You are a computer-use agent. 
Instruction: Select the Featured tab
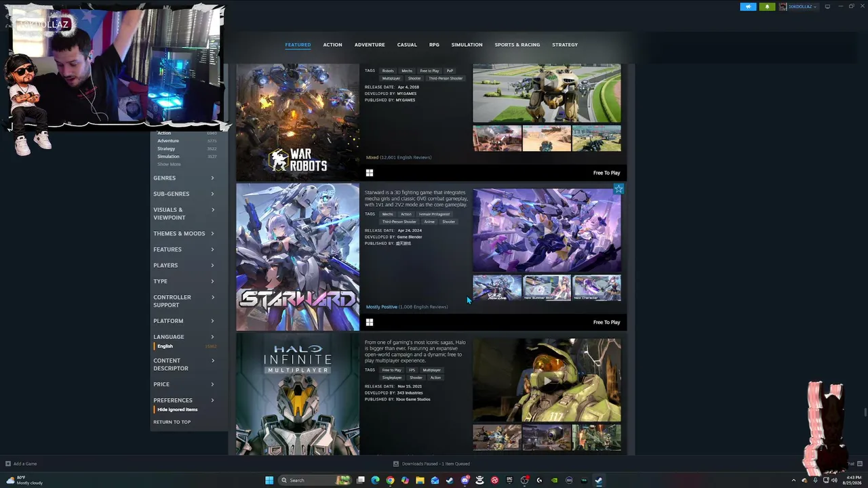coord(298,45)
